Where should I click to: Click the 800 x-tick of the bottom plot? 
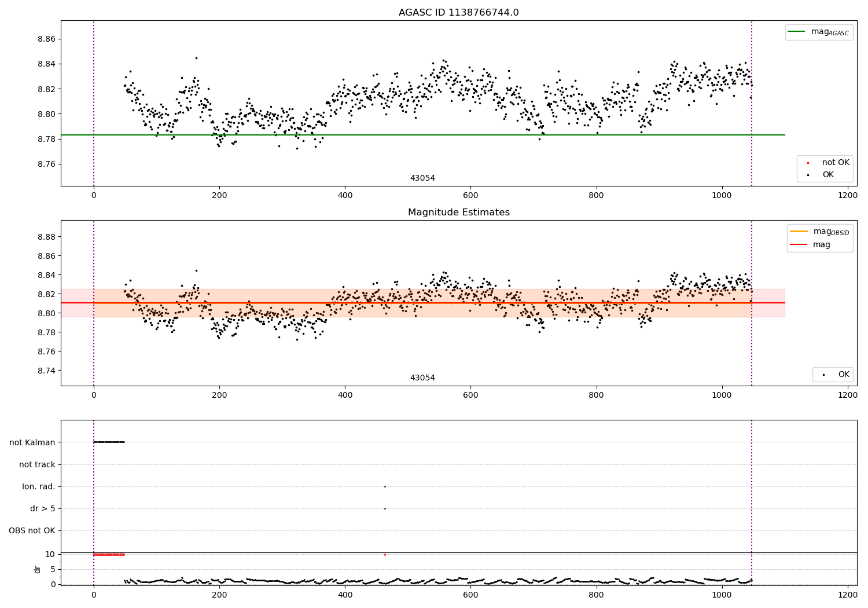[597, 595]
